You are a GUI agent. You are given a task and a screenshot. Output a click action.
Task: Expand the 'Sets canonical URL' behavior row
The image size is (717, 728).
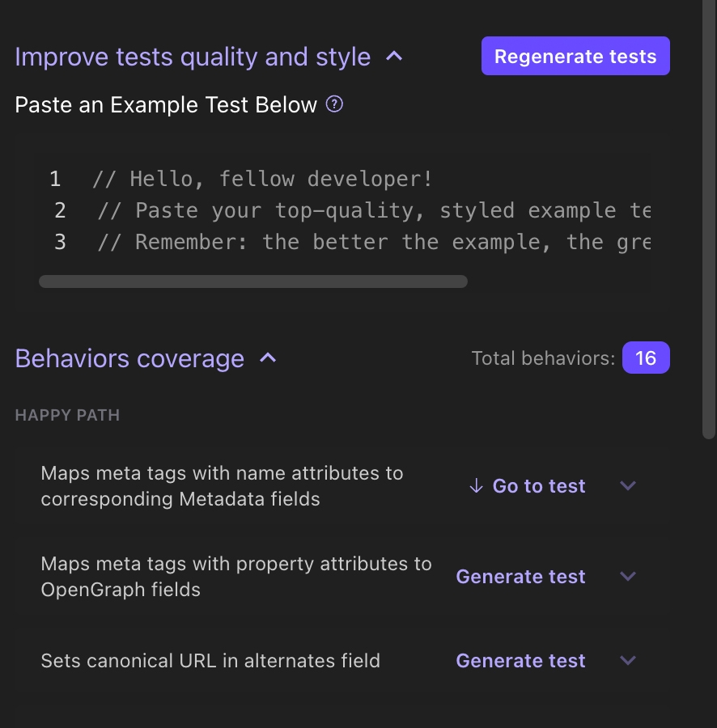(627, 660)
